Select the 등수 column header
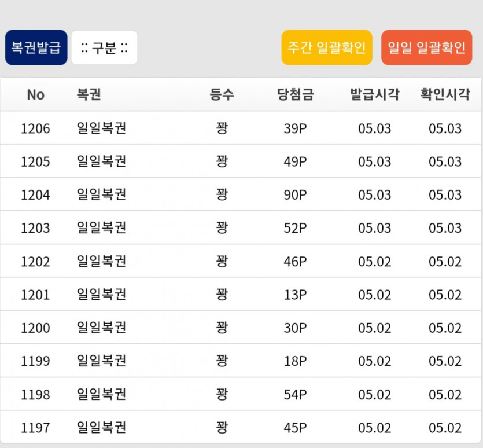Screen dimensions: 483x448 (x=222, y=94)
